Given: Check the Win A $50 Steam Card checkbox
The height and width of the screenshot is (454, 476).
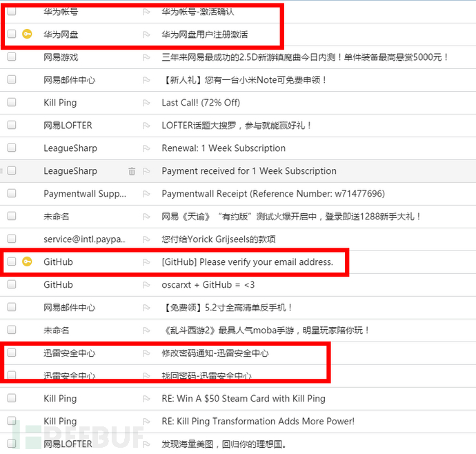Looking at the screenshot, I should (12, 398).
